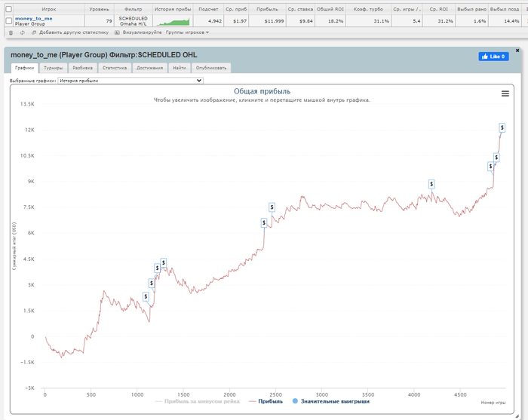Open the Турниры tab
528x420 pixels.
54,68
